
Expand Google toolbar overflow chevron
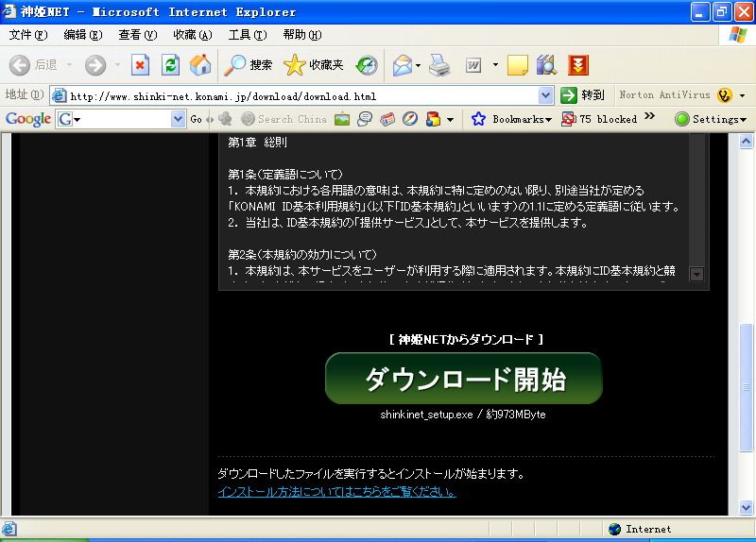[649, 116]
